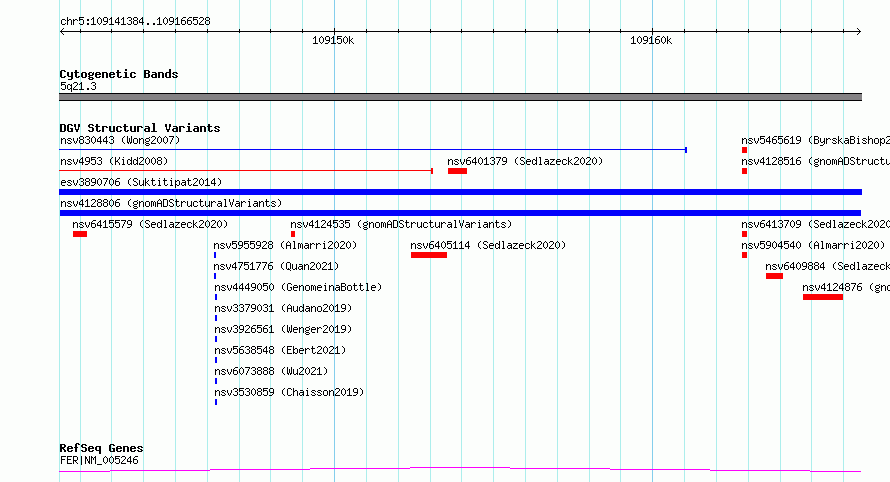The width and height of the screenshot is (890, 482).
Task: Select the red bar under nsv6405114
Action: pos(429,255)
